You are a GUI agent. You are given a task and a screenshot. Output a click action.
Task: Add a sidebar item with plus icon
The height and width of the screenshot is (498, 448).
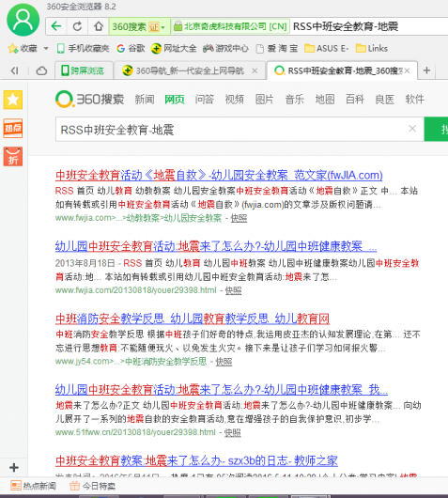click(14, 468)
